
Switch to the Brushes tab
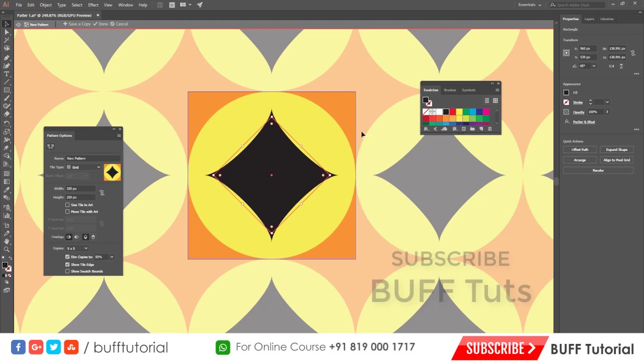point(450,90)
